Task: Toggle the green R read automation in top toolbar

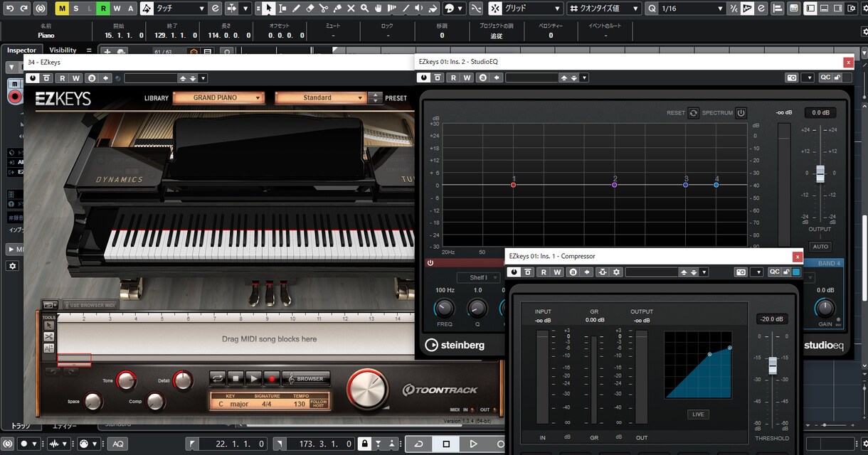Action: point(103,9)
